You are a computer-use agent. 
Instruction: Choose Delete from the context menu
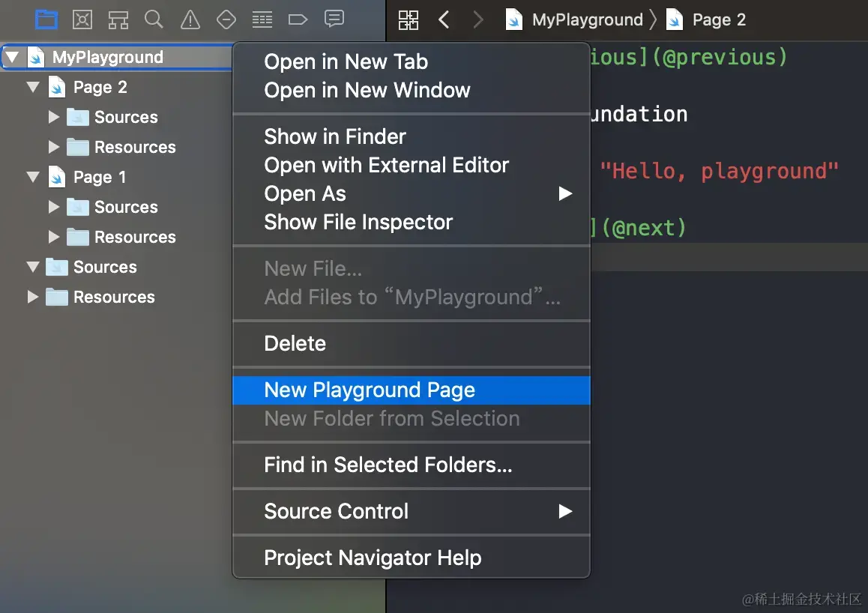click(x=412, y=343)
